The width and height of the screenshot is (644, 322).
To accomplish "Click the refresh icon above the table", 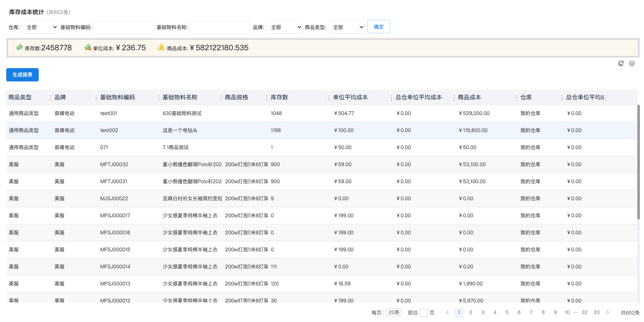I will 621,63.
